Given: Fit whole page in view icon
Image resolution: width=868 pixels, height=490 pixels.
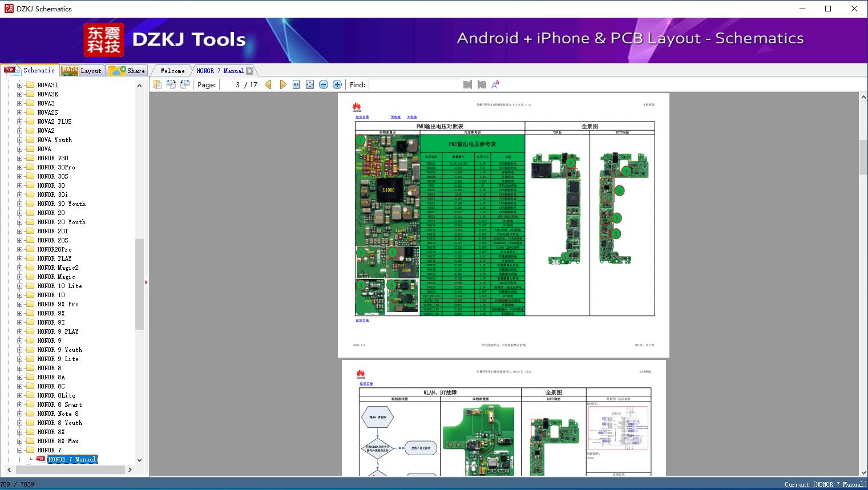Looking at the screenshot, I should click(310, 84).
